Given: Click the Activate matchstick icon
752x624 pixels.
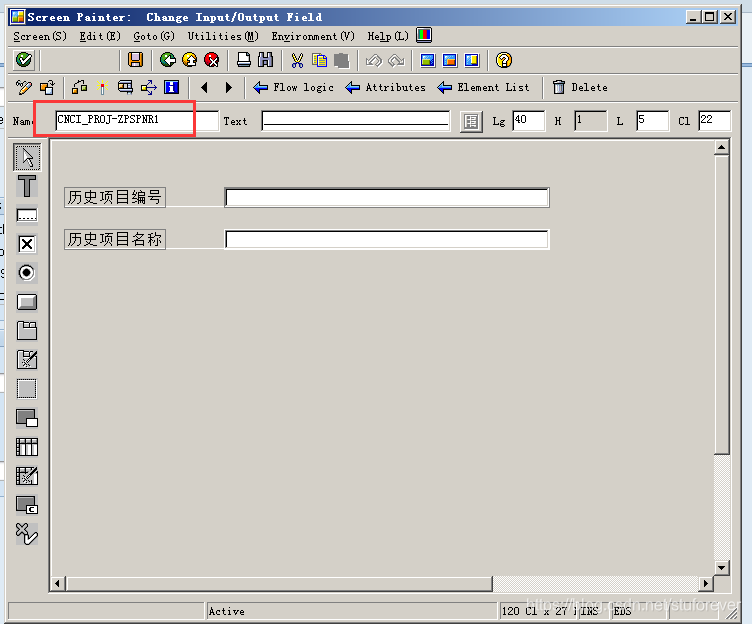Looking at the screenshot, I should point(102,87).
